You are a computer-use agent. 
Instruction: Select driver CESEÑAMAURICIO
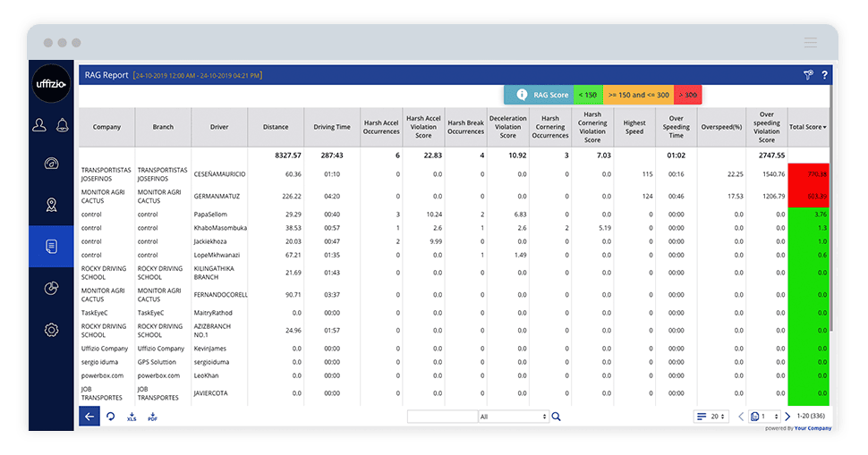[219, 174]
